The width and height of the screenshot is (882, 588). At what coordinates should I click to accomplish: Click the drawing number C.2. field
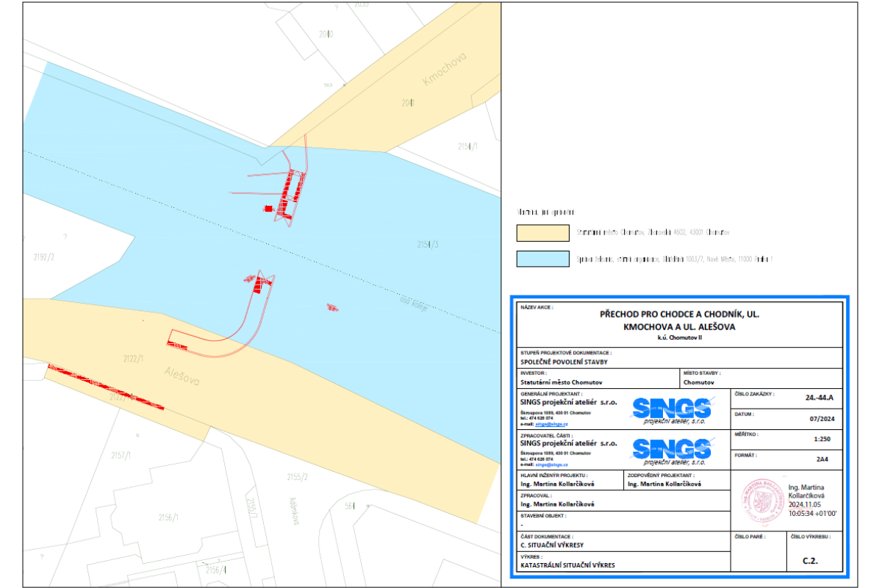(810, 560)
